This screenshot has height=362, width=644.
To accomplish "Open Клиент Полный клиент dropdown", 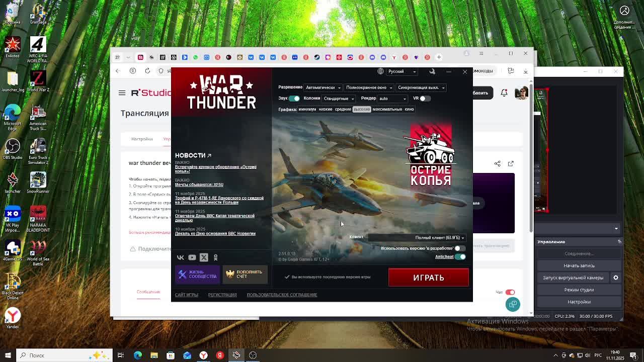I will [x=418, y=238].
